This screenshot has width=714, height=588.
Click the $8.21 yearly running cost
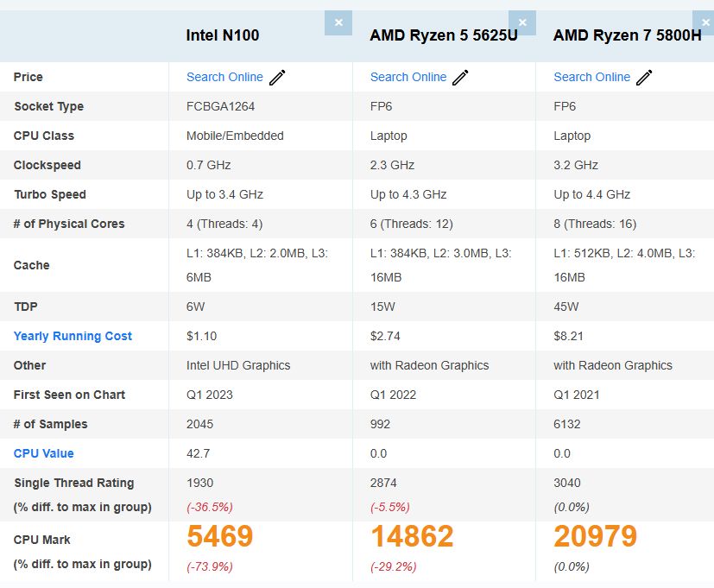568,336
